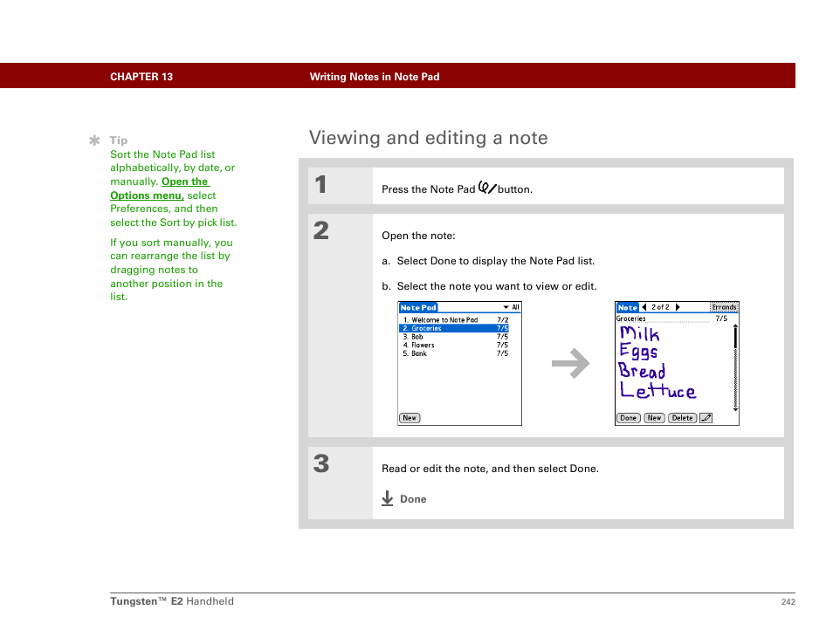Click the CHAPTER 13 header text
Image resolution: width=833 pixels, height=644 pixels.
coord(141,77)
